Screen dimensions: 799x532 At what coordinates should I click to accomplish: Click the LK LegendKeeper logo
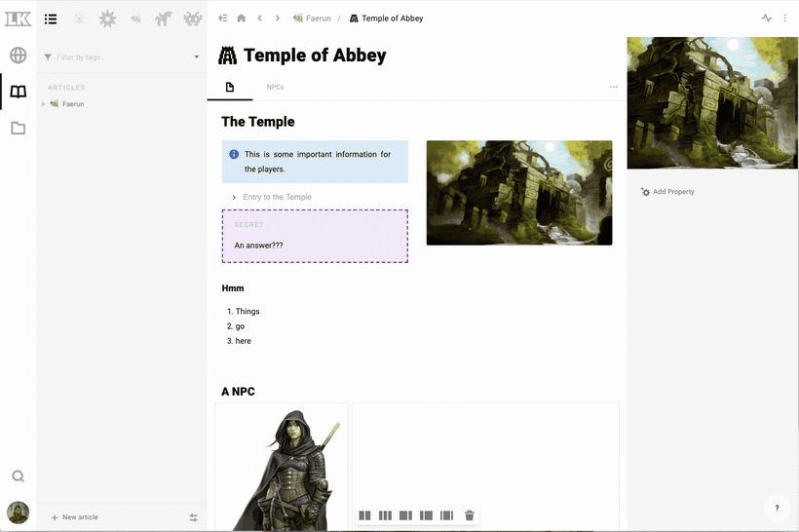18,19
